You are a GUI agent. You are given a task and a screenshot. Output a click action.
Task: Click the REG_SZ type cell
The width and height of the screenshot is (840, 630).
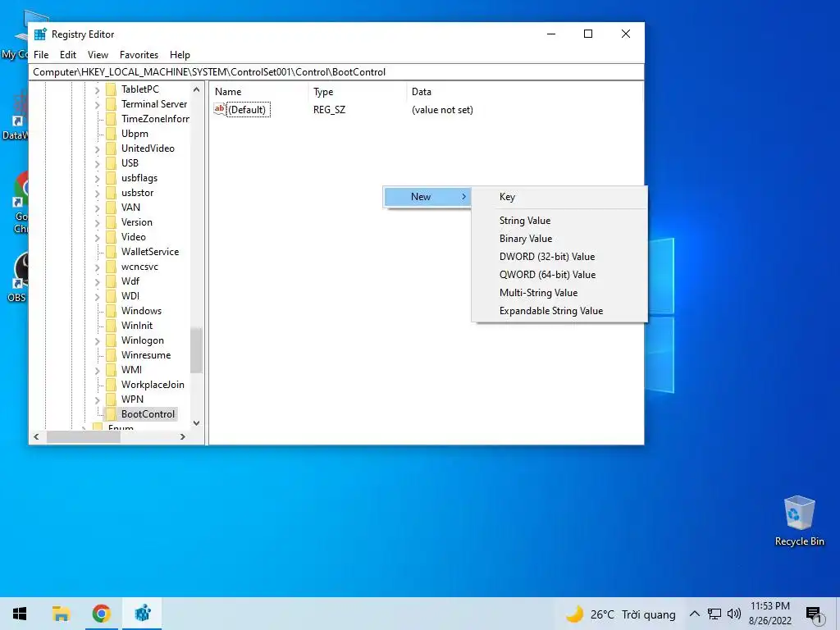(330, 110)
